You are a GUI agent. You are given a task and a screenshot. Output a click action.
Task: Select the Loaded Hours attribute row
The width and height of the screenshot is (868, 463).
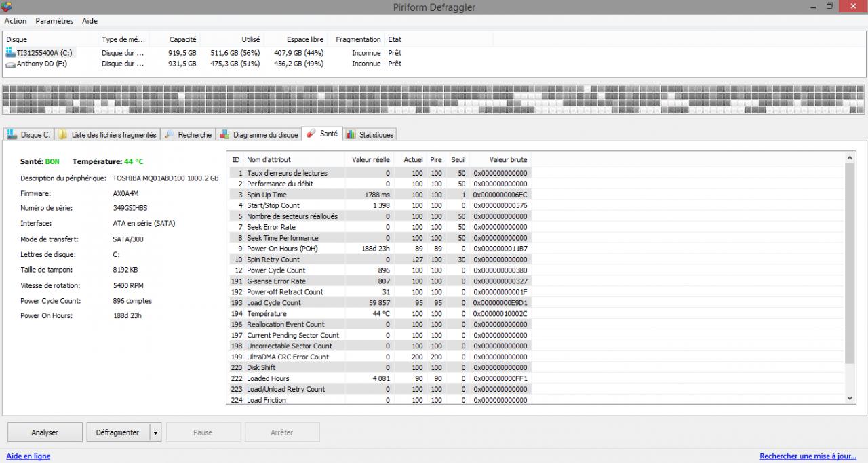point(378,378)
